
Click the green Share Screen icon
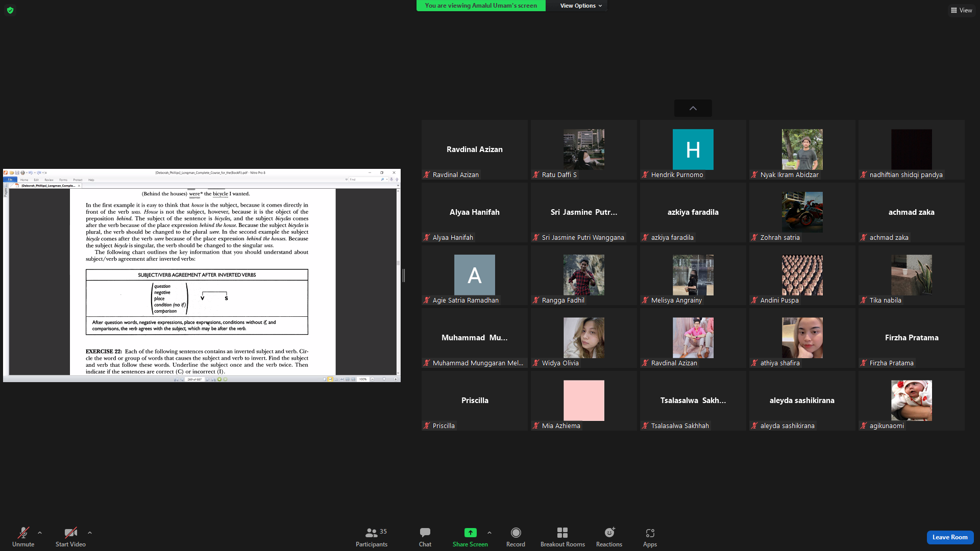[x=470, y=533]
